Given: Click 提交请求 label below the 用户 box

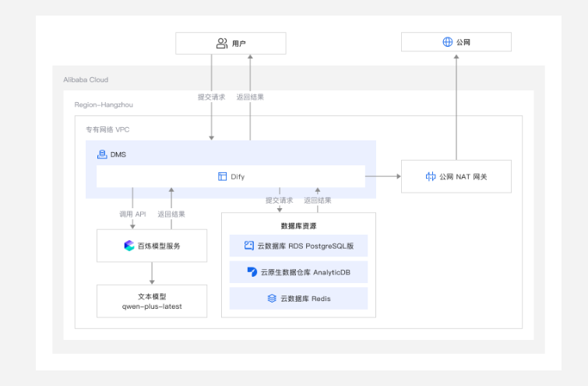Looking at the screenshot, I should click(212, 97).
